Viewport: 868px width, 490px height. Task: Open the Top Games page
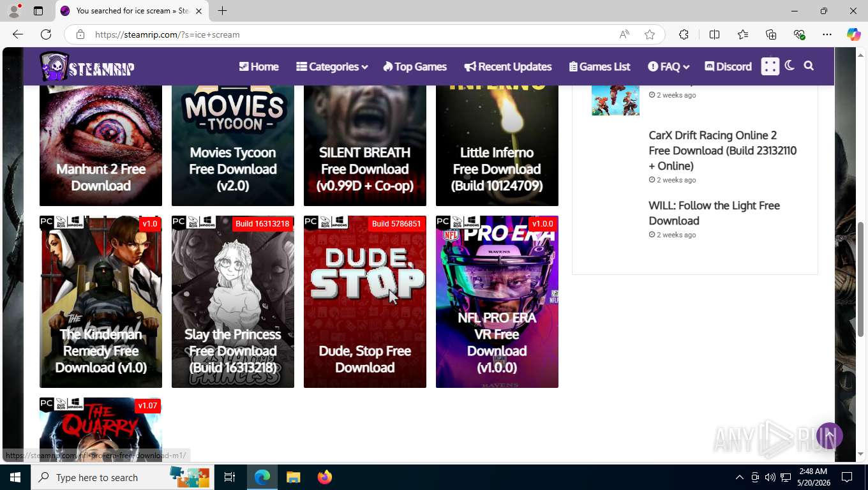click(x=415, y=66)
